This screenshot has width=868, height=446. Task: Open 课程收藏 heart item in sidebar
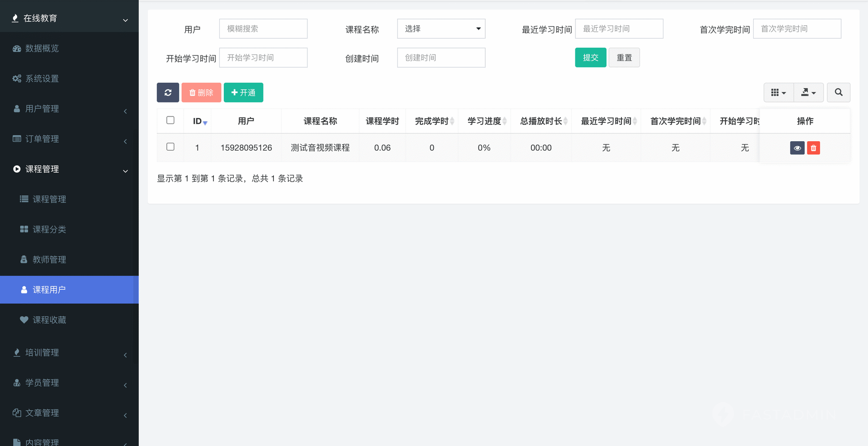click(x=49, y=320)
